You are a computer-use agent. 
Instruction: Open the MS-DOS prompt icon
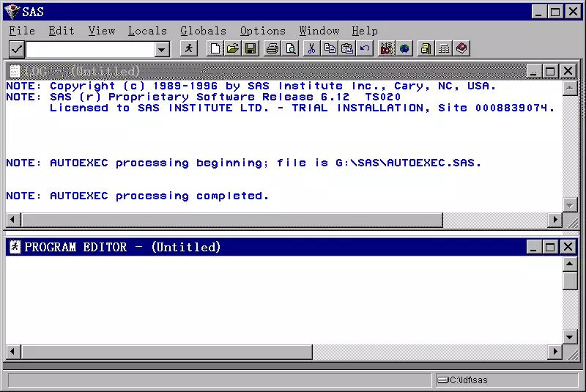(x=387, y=48)
